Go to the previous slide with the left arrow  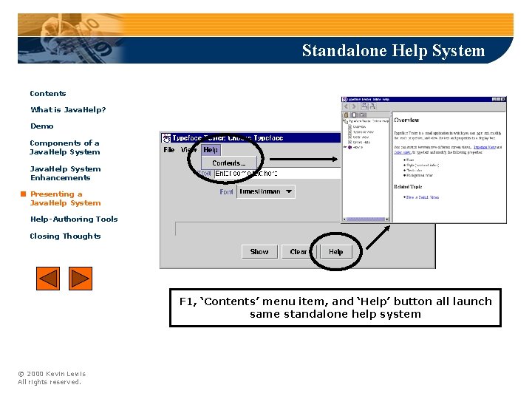point(48,279)
